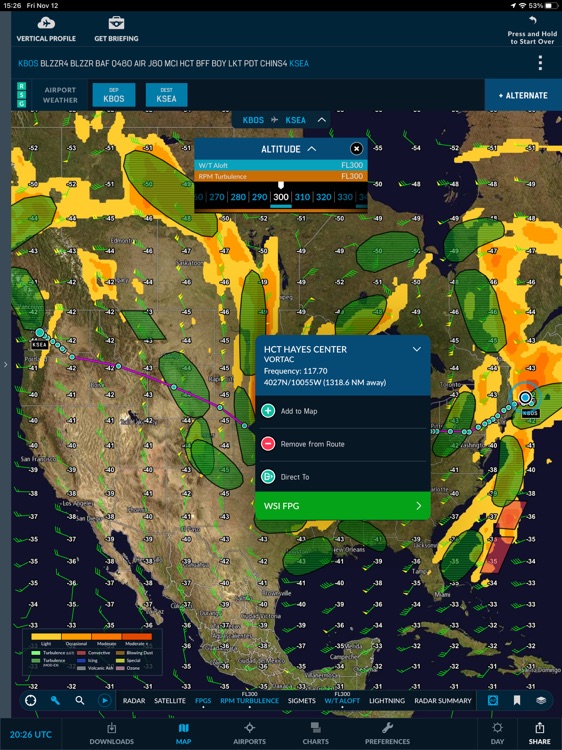Toggle the SATELLITE layer
Screen dimensions: 562x750
[170, 701]
